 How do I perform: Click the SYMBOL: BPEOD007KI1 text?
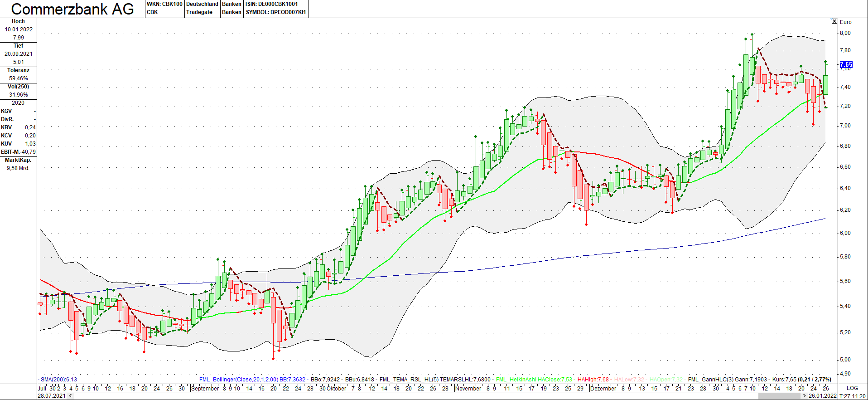click(276, 12)
